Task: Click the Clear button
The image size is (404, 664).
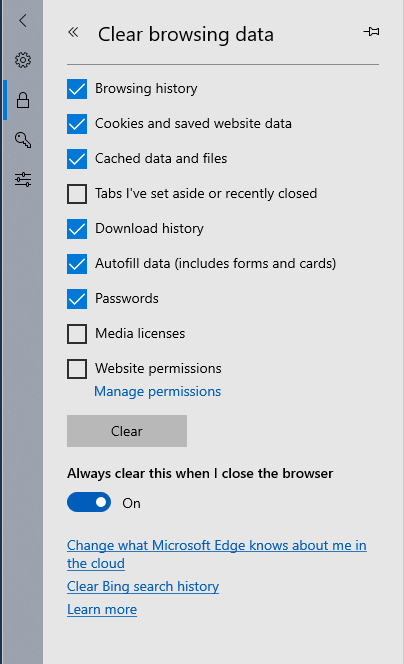Action: coord(127,431)
